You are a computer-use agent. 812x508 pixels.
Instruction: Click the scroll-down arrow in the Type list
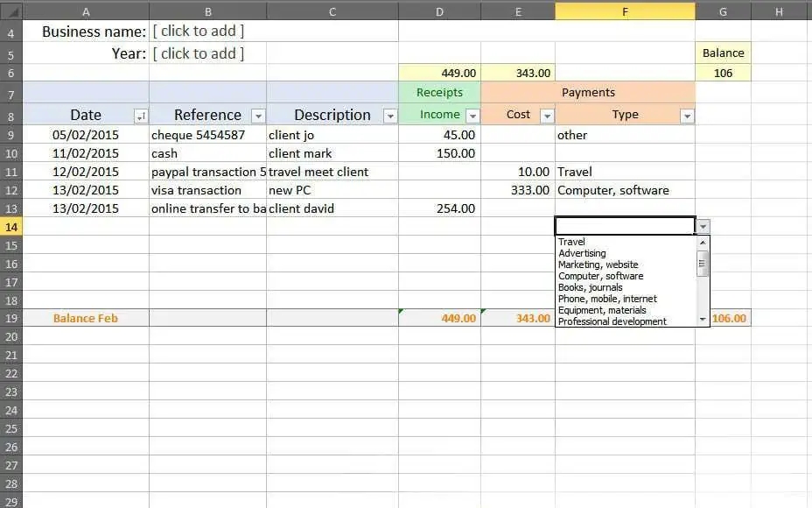point(701,320)
